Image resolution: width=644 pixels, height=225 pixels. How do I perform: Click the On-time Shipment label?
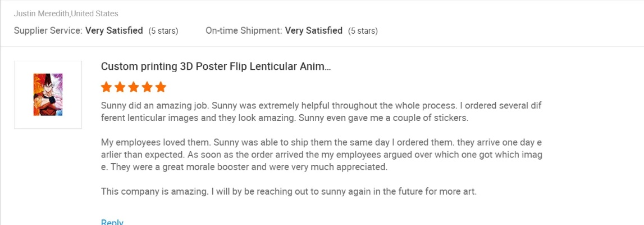[x=244, y=30]
